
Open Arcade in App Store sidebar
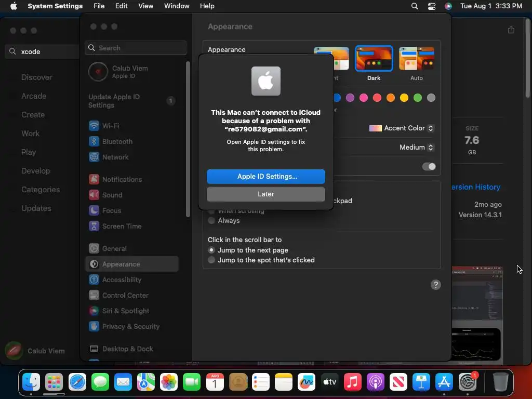click(x=34, y=96)
